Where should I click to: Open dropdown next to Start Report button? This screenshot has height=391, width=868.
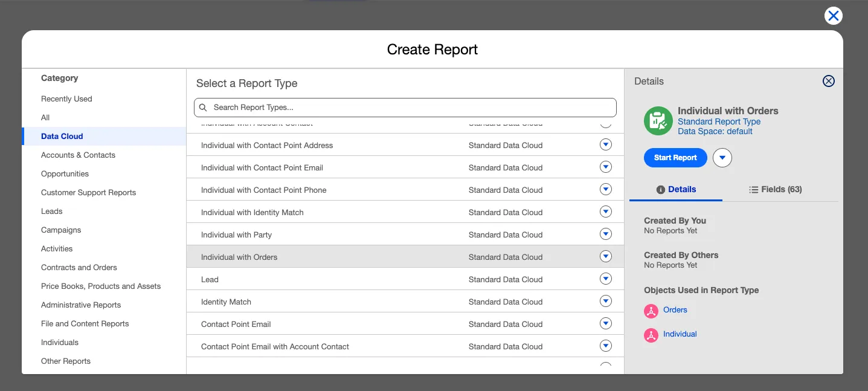pos(722,158)
